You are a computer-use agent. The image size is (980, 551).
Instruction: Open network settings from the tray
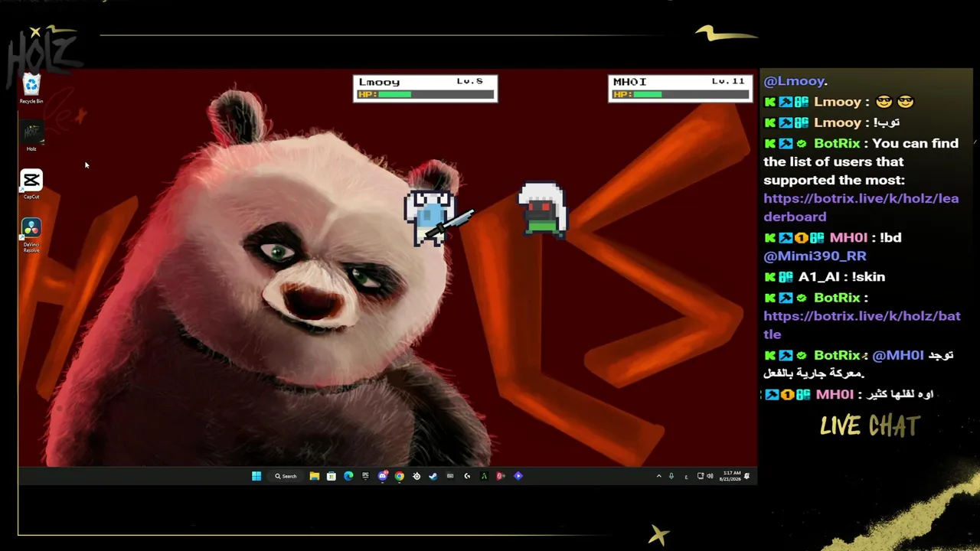(700, 476)
